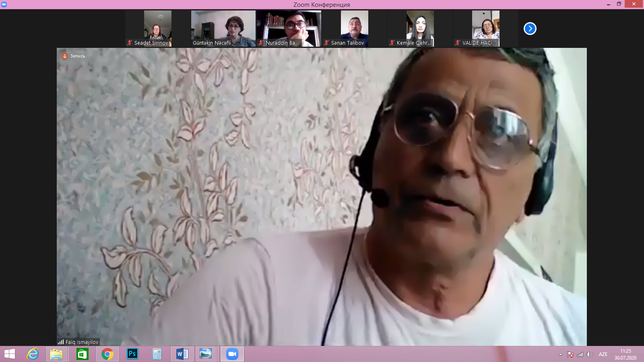Open File Explorer from the taskbar
This screenshot has width=644, height=362.
coord(56,354)
